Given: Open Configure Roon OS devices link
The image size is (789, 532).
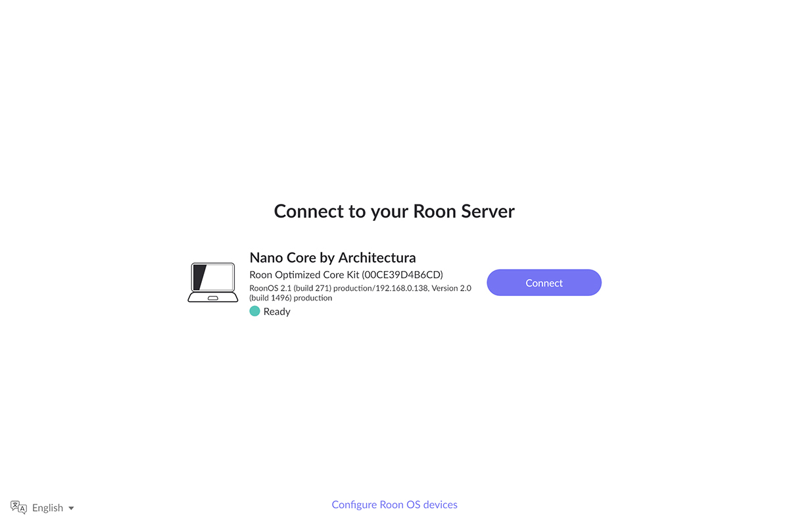Looking at the screenshot, I should (394, 504).
